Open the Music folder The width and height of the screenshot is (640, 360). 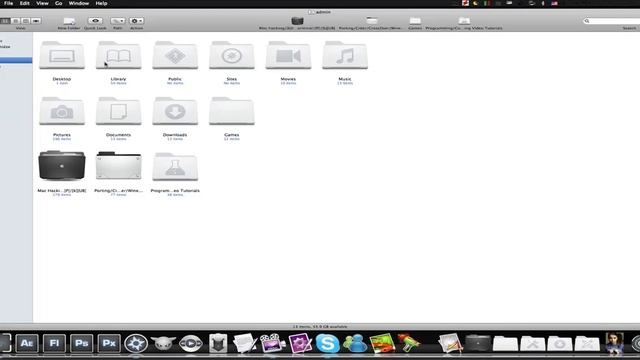[x=345, y=55]
